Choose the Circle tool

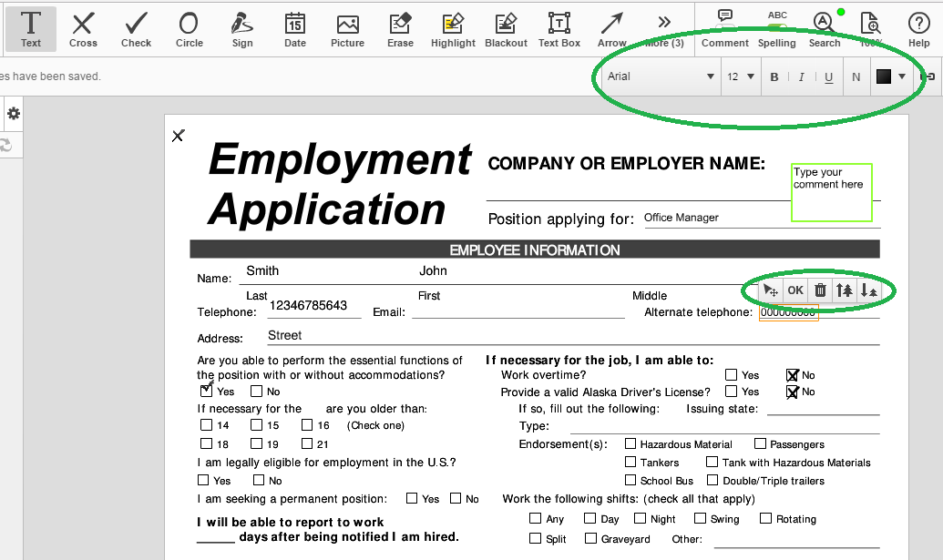(189, 29)
